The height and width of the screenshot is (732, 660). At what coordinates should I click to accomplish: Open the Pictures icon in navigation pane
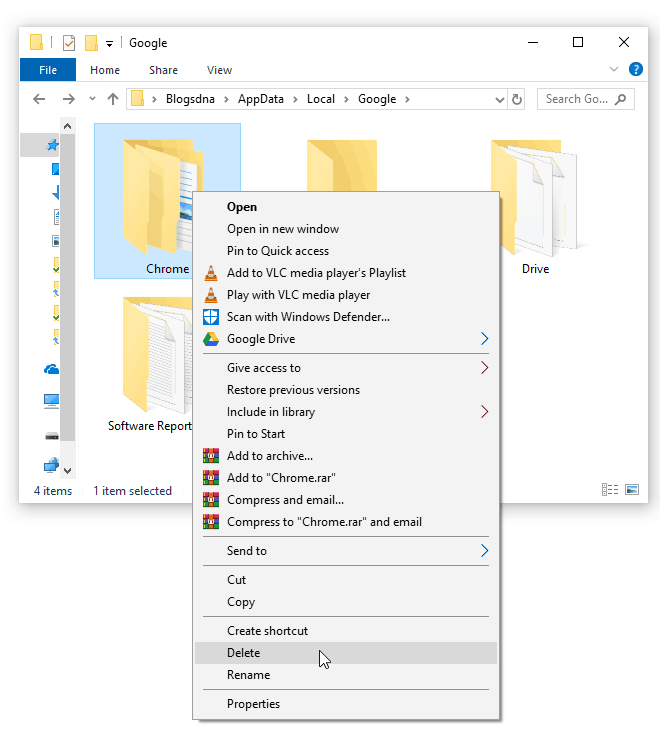point(56,241)
